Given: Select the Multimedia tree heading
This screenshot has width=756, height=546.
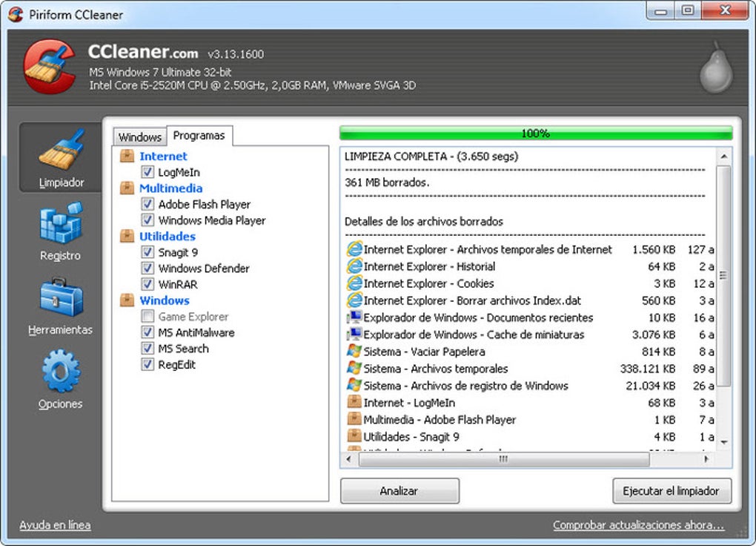Looking at the screenshot, I should coord(170,188).
